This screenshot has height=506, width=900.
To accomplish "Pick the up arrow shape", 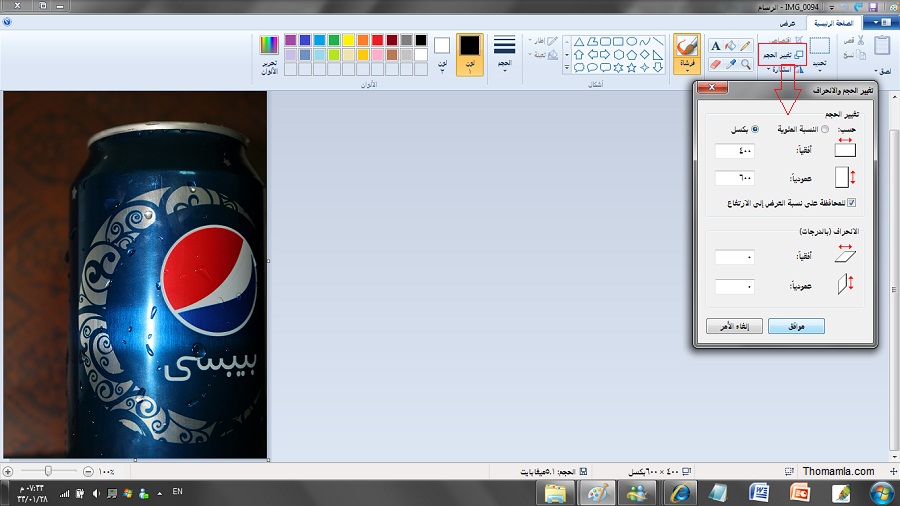I will pyautogui.click(x=579, y=55).
